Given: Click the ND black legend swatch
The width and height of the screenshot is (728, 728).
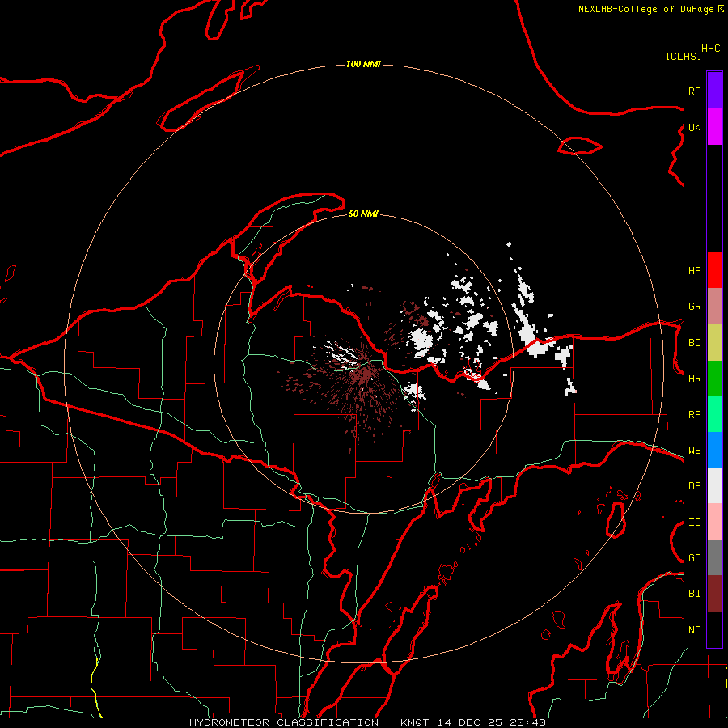Looking at the screenshot, I should 714,629.
